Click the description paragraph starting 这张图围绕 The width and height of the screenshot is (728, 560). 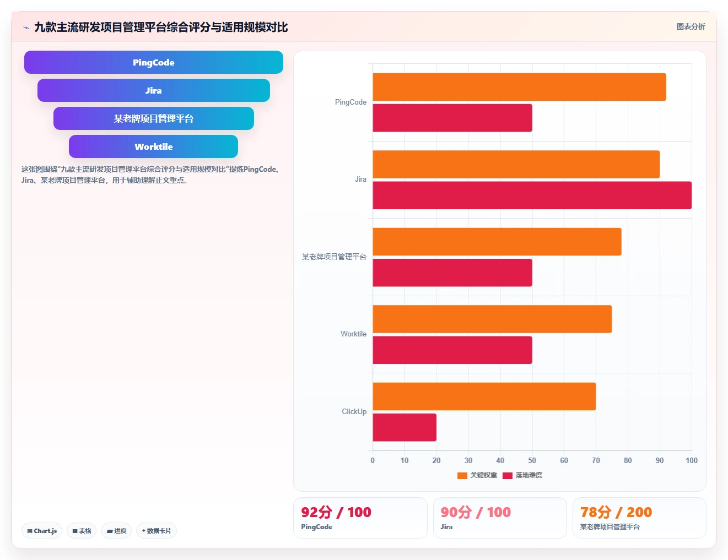click(x=152, y=175)
